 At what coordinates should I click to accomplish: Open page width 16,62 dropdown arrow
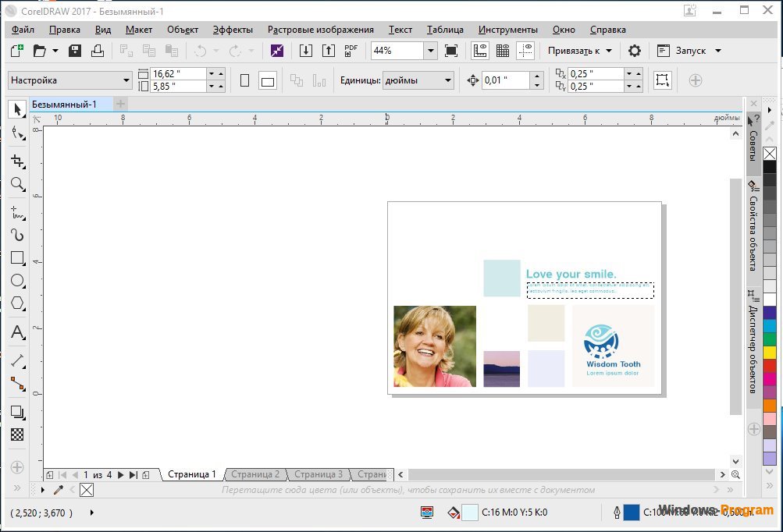tap(212, 74)
